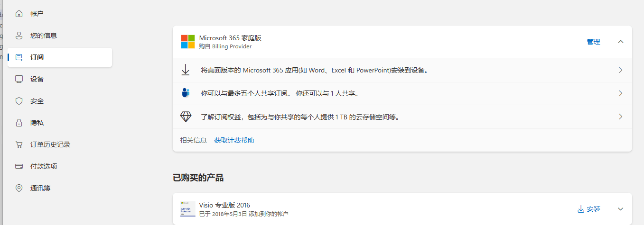Click the card icon beside 付款选项
644x225 pixels.
coord(19,166)
